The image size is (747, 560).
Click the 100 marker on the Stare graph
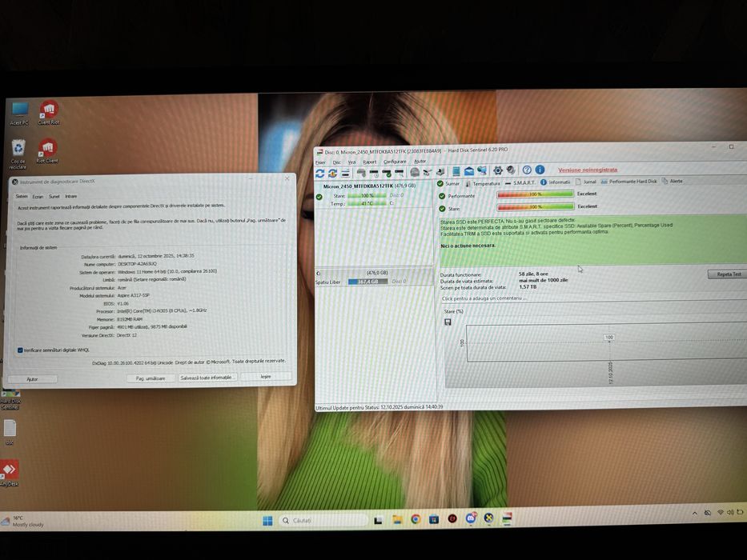coord(609,337)
